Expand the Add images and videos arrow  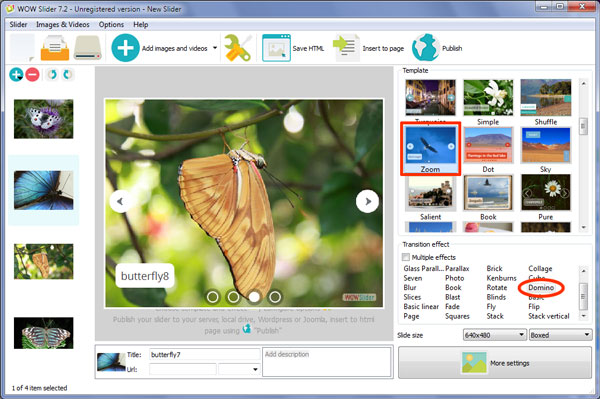pyautogui.click(x=215, y=48)
